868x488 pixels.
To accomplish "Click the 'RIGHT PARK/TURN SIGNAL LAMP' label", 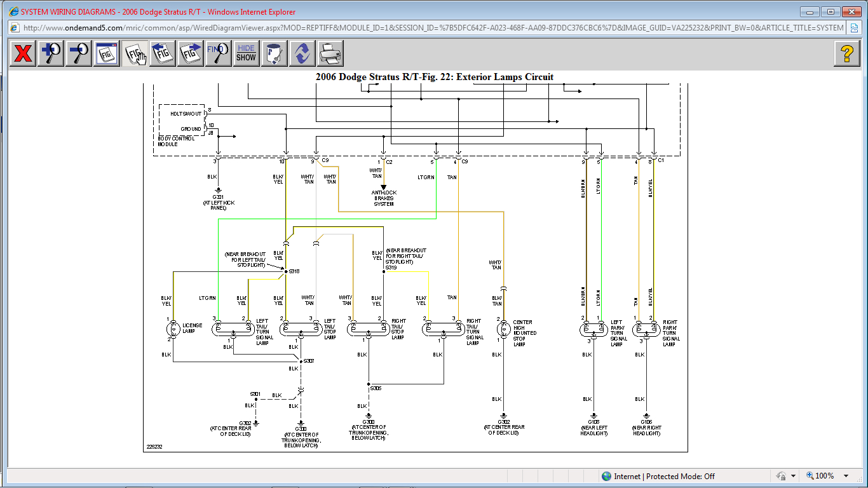I will click(671, 334).
